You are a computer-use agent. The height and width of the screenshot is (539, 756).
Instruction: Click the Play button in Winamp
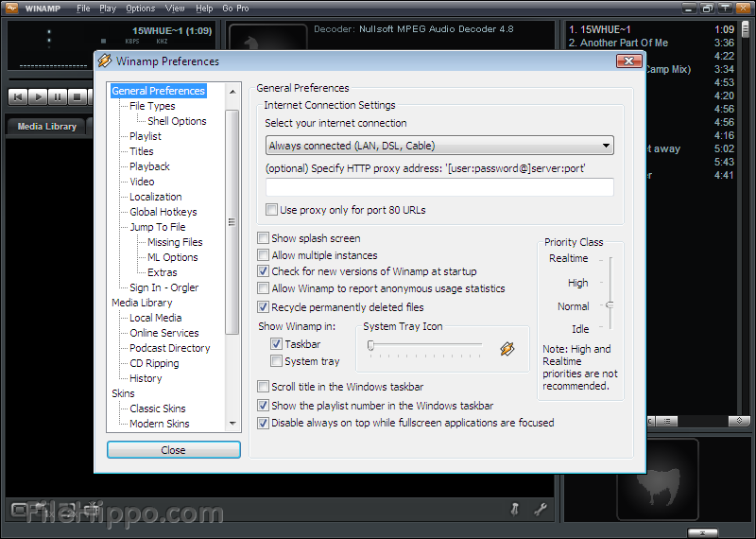point(38,97)
